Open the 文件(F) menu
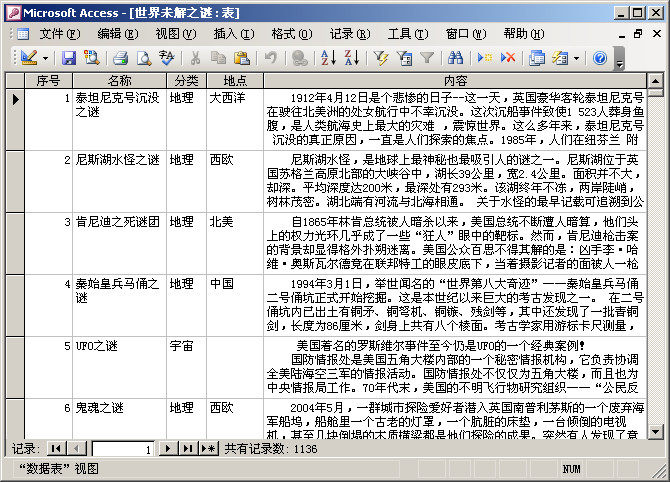Screen dimensions: 670x482 pyautogui.click(x=60, y=33)
